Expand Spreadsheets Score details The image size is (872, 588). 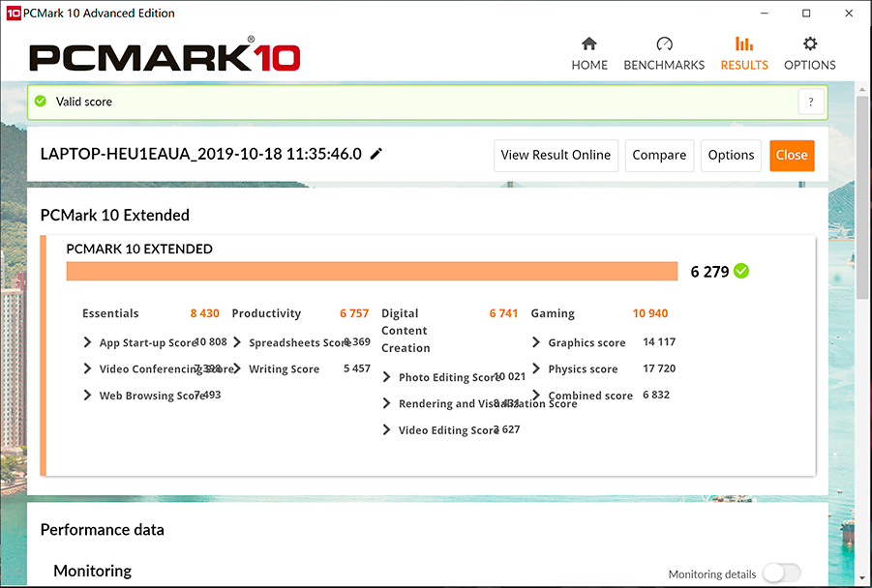click(x=237, y=341)
